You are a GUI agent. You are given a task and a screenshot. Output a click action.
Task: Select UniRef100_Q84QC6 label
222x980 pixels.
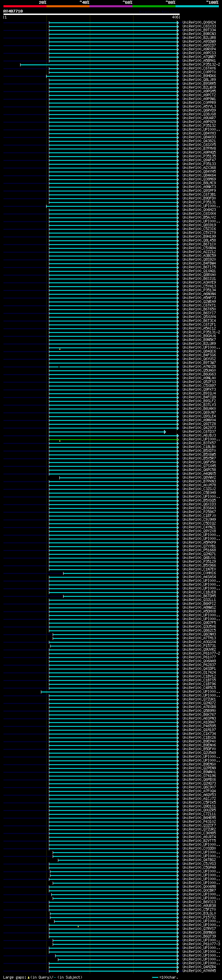tap(199, 351)
